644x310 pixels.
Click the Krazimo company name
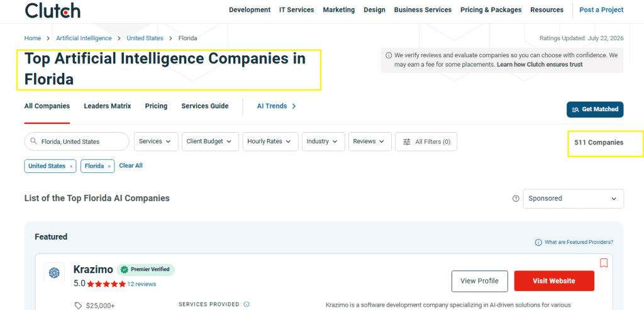(x=93, y=270)
